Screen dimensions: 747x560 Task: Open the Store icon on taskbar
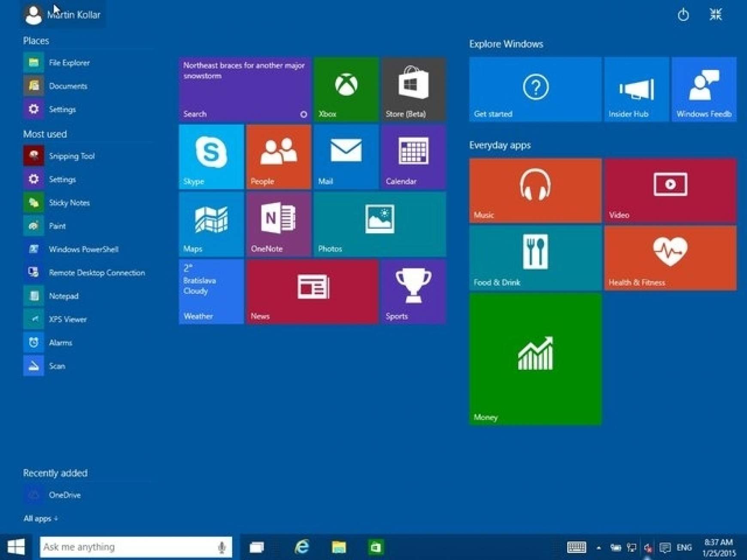(x=376, y=547)
